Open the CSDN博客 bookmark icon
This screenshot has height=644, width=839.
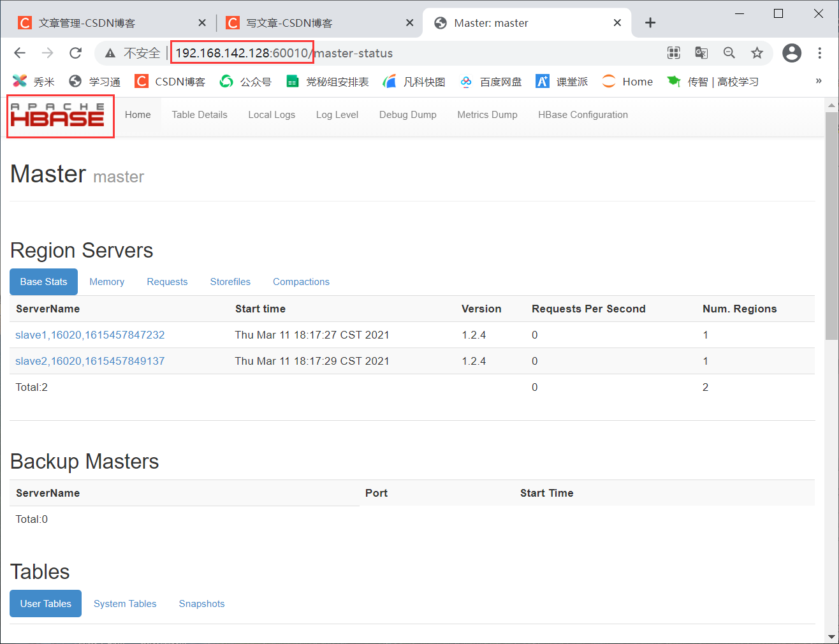click(141, 82)
